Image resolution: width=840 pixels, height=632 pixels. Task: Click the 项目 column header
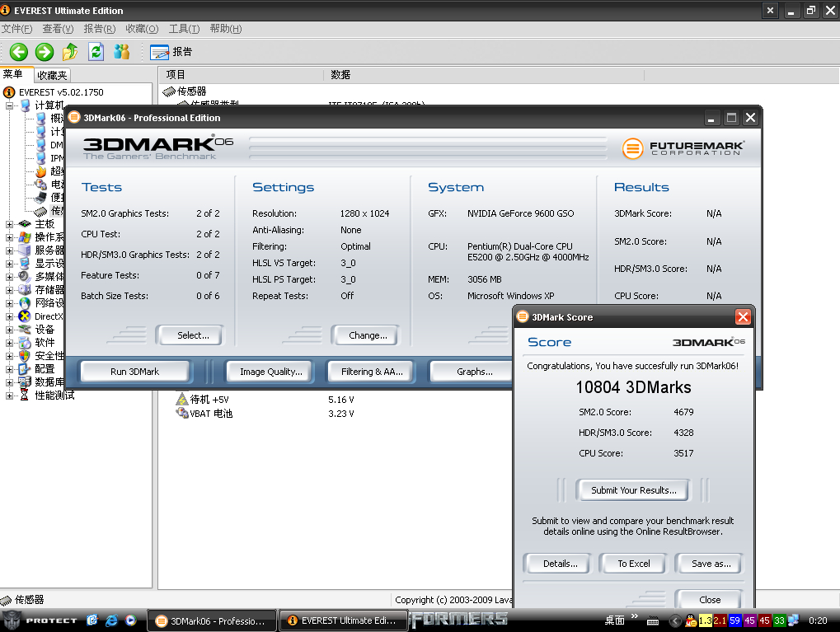pyautogui.click(x=241, y=75)
